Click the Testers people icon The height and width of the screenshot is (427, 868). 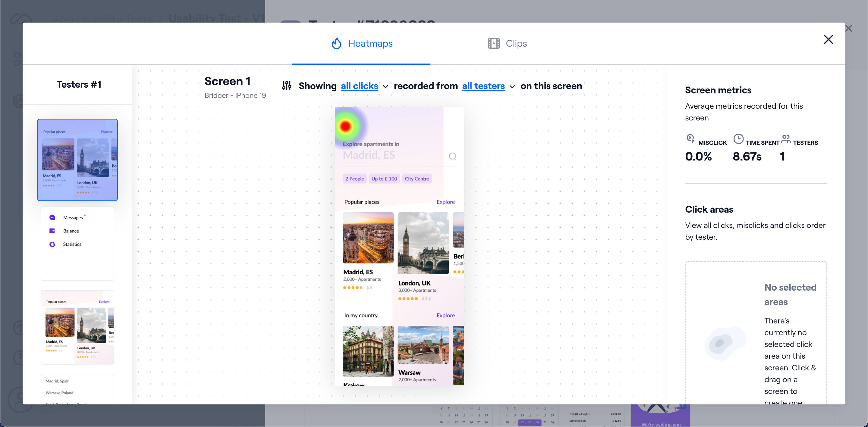(786, 139)
